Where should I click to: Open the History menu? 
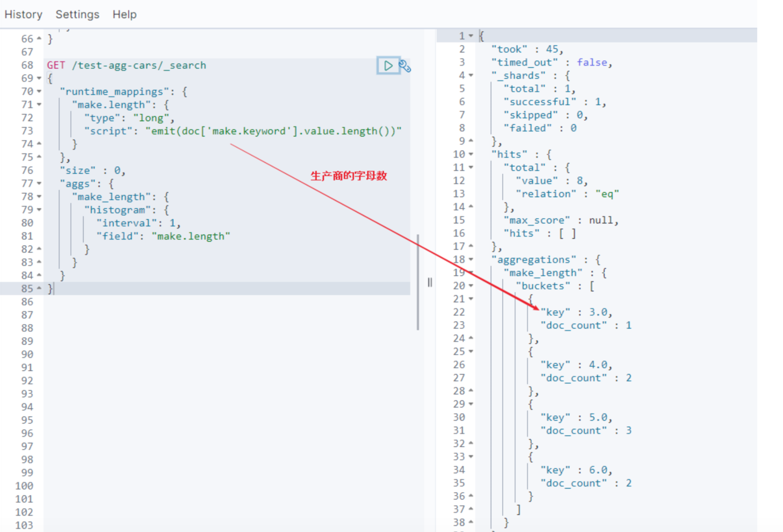pos(23,15)
